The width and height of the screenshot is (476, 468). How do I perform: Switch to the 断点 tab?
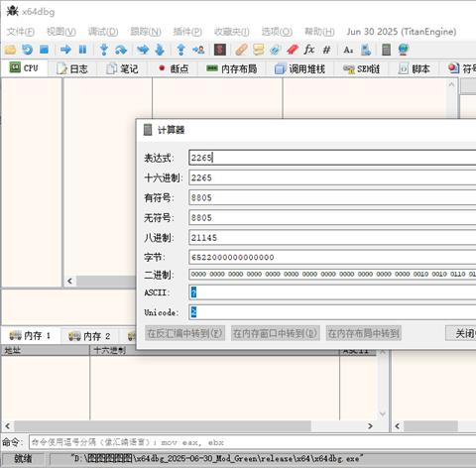(174, 68)
